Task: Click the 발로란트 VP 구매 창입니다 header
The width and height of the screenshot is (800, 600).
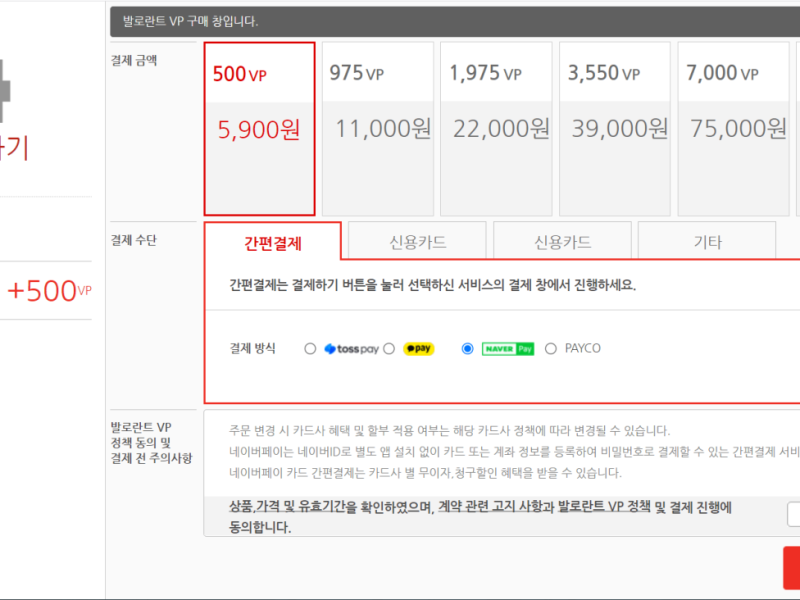Action: pos(190,21)
